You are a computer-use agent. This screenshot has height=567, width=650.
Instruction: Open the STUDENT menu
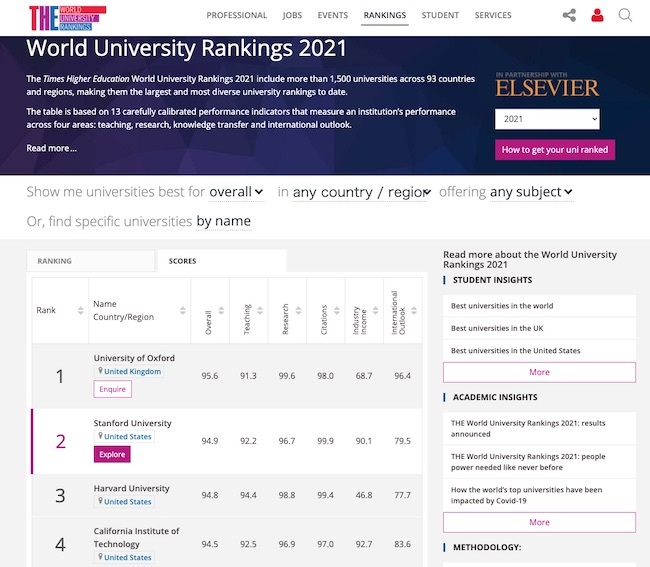[440, 15]
